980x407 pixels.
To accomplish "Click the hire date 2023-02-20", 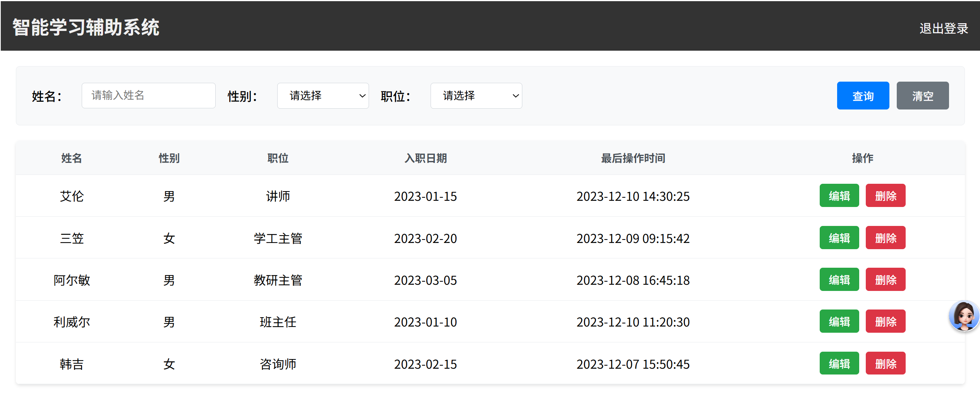I will (x=426, y=238).
